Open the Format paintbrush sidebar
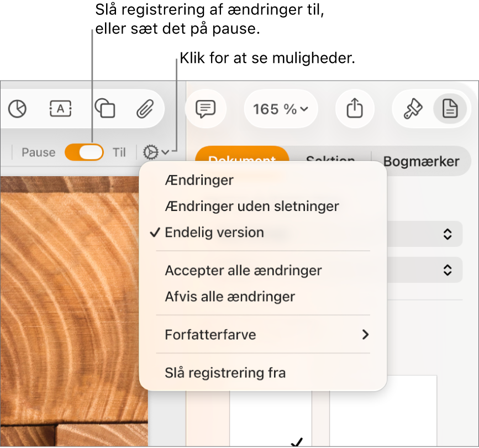The height and width of the screenshot is (448, 479). click(413, 109)
